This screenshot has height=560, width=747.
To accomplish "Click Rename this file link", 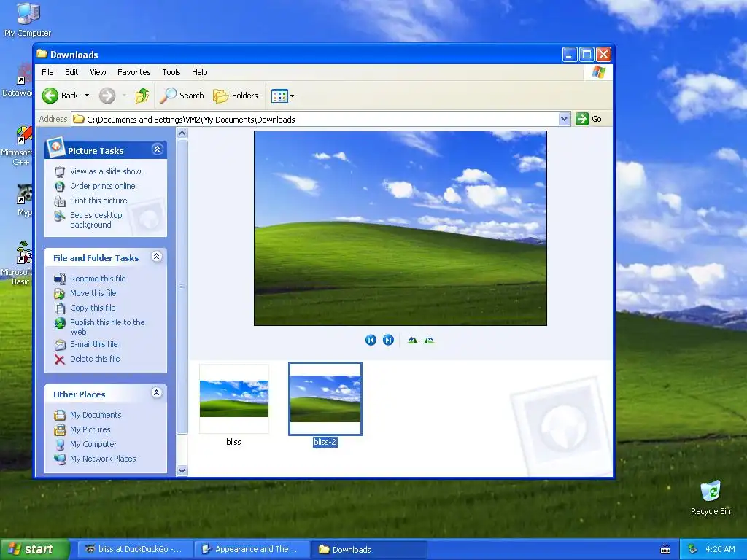I will pos(98,279).
